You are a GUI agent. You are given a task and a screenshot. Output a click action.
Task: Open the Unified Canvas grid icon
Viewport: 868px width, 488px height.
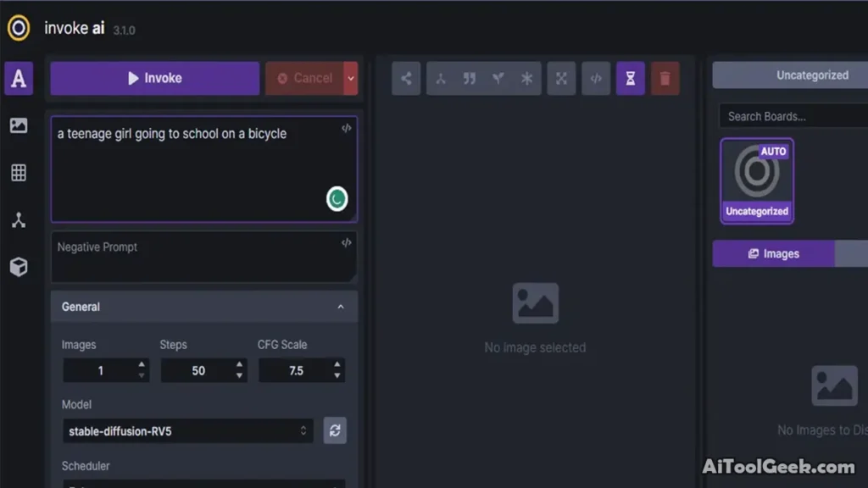[19, 173]
